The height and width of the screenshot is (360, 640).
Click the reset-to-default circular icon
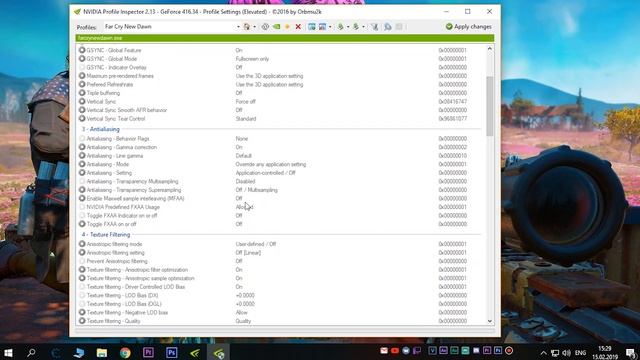(265, 27)
